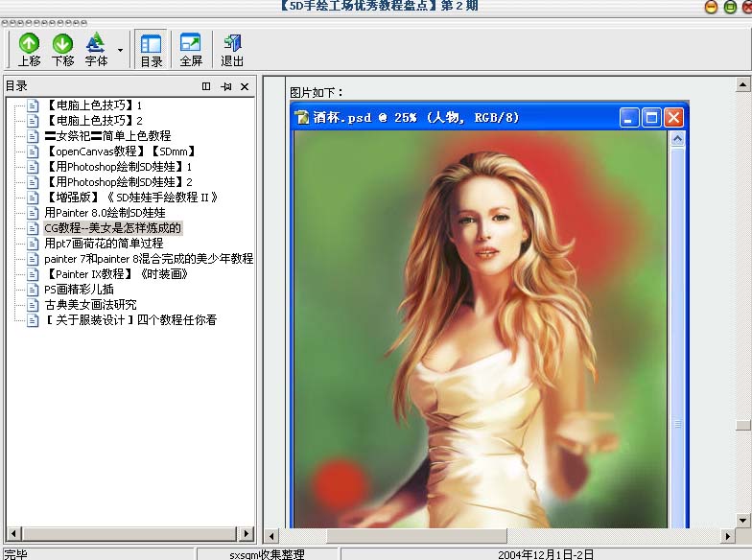Toggle the 目录 (contents) panel button
The width and height of the screenshot is (752, 560).
point(152,50)
